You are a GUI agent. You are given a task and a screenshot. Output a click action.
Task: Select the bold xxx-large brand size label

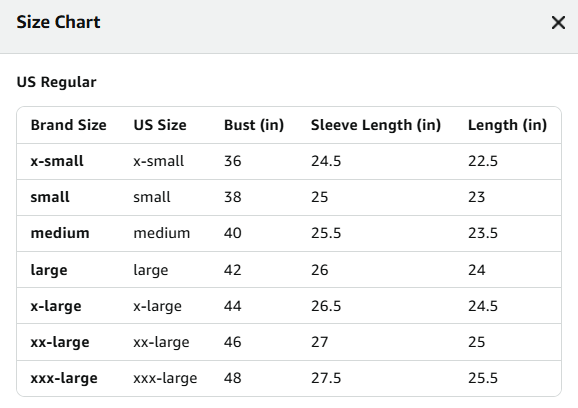pos(64,379)
